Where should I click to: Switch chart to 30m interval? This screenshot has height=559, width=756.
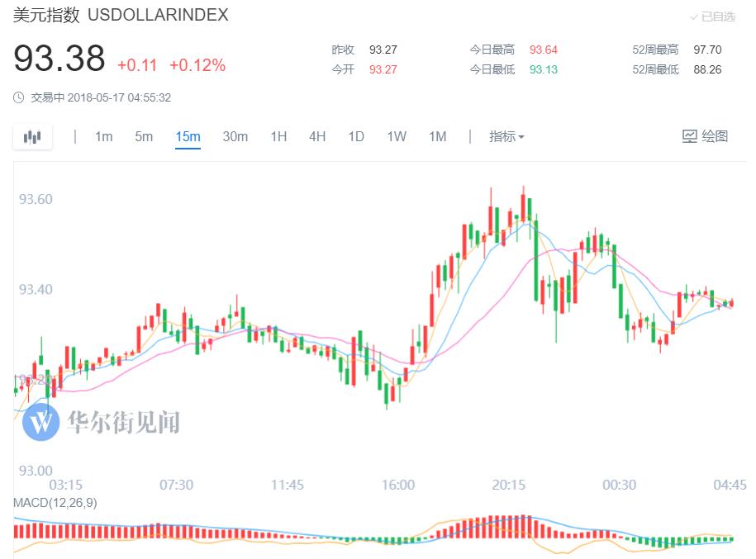click(235, 136)
